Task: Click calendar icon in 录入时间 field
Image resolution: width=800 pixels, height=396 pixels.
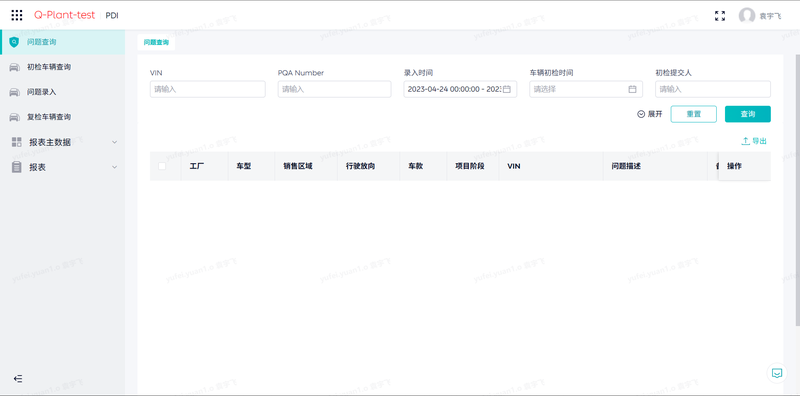Action: [x=507, y=89]
